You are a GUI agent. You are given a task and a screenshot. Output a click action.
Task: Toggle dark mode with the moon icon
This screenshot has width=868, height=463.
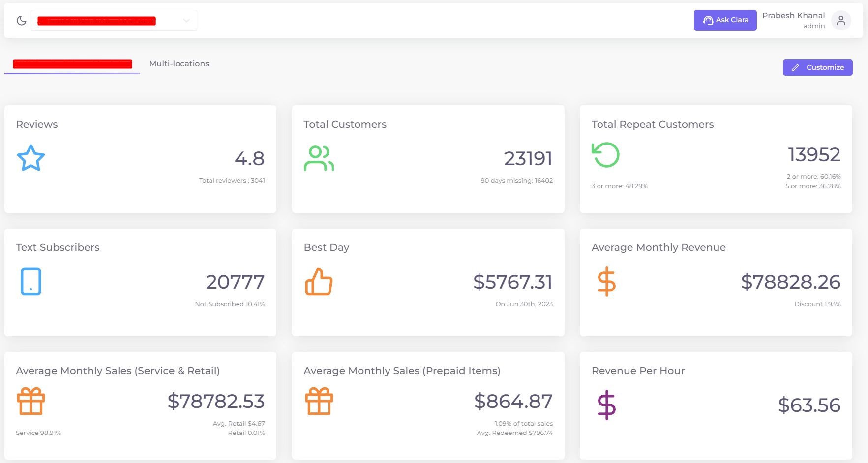tap(21, 20)
